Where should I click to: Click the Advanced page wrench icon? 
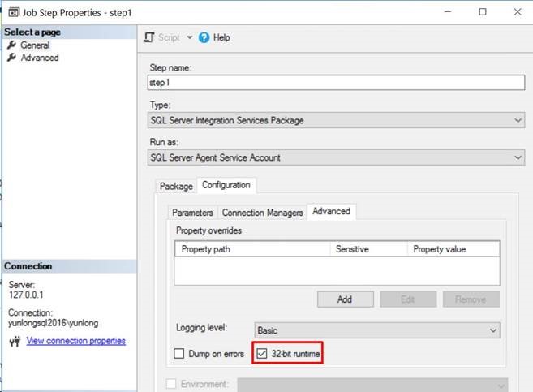11,58
